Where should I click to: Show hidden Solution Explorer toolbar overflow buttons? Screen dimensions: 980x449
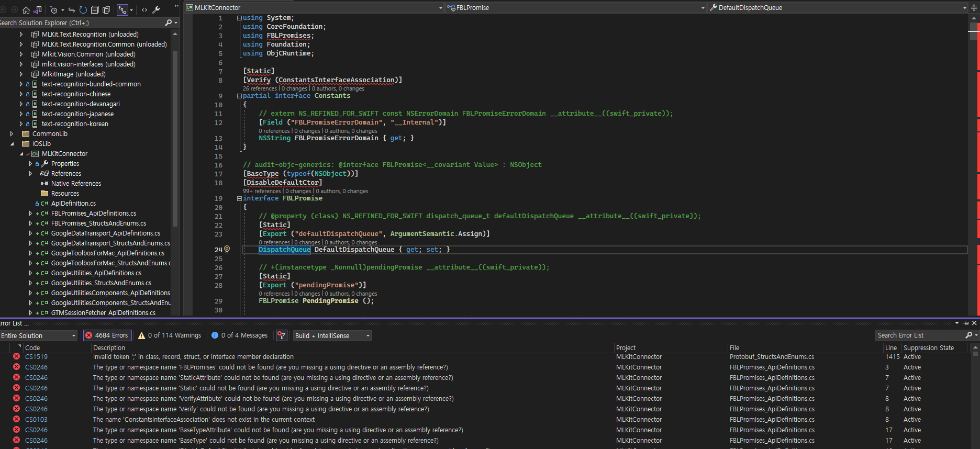(x=176, y=7)
